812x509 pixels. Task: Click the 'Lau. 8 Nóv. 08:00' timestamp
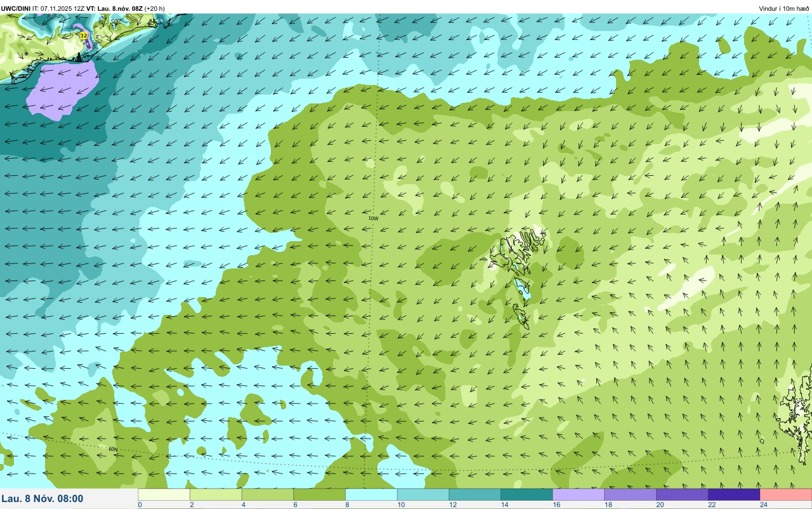tap(43, 499)
